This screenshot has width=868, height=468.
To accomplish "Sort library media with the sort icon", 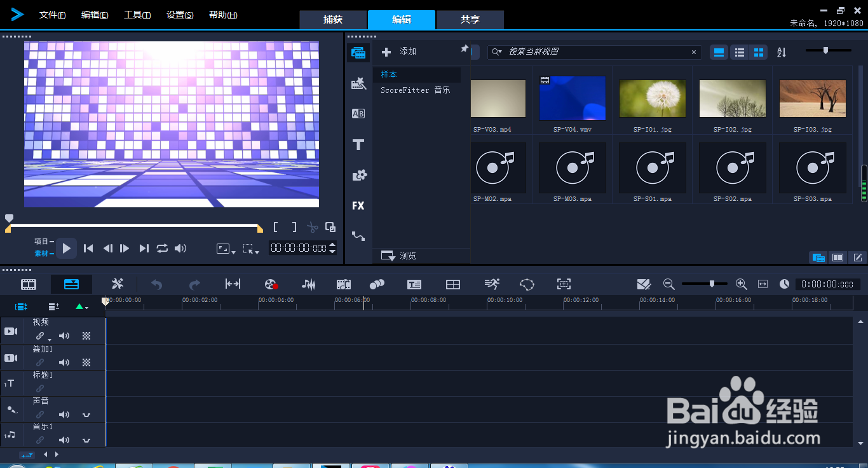I will point(782,52).
